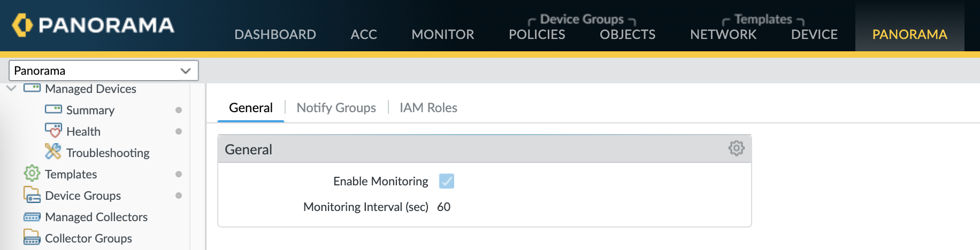This screenshot has height=250, width=980.
Task: Click the Managed Collectors icon
Action: pyautogui.click(x=32, y=217)
